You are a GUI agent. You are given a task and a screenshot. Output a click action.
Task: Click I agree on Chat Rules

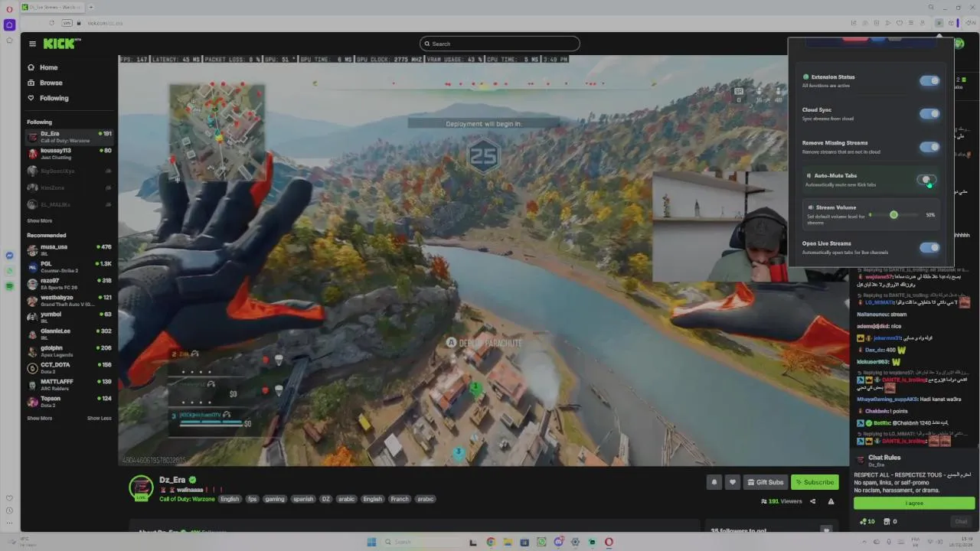click(x=914, y=503)
